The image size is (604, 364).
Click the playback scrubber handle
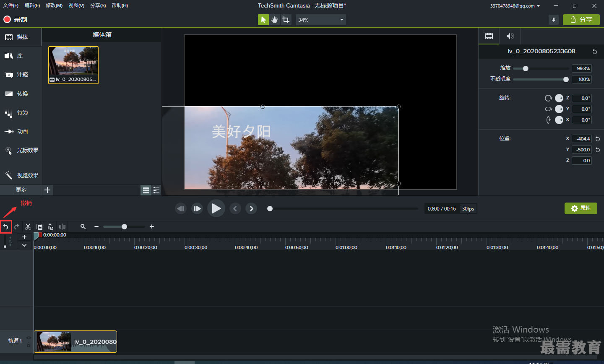coord(270,208)
